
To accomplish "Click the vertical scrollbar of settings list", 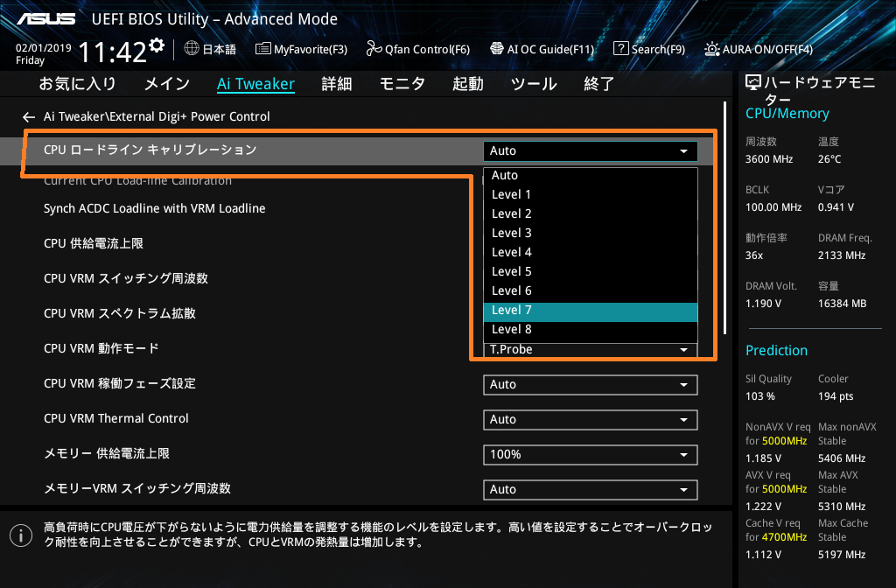I will click(724, 219).
